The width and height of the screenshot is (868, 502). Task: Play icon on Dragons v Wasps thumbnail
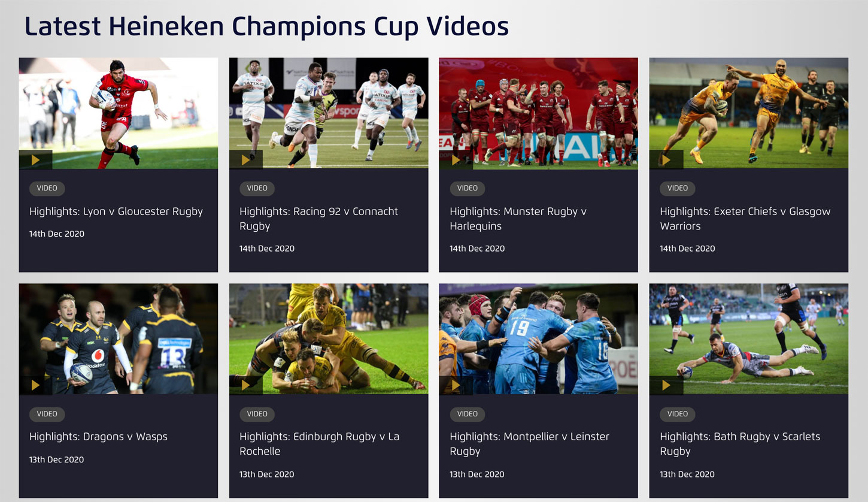click(x=35, y=385)
